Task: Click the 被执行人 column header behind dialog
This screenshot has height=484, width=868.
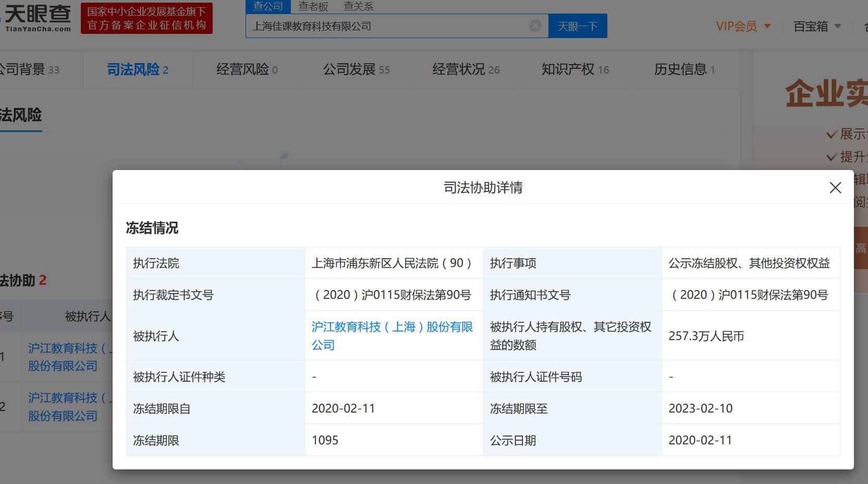Action: [x=88, y=317]
